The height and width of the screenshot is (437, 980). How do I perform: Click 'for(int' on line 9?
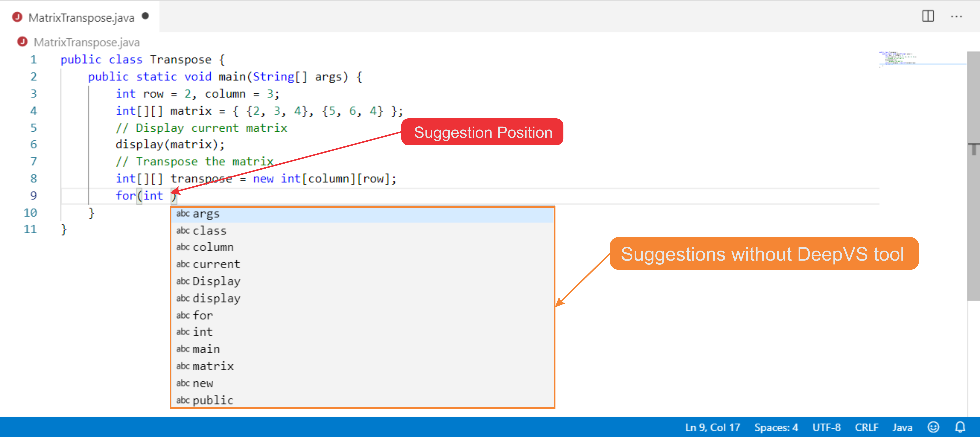click(139, 196)
